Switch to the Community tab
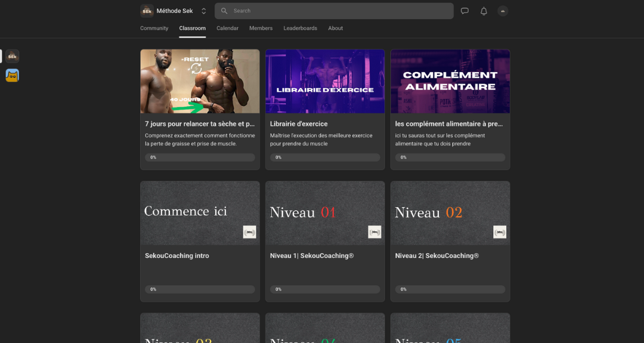The height and width of the screenshot is (343, 644). (x=154, y=28)
